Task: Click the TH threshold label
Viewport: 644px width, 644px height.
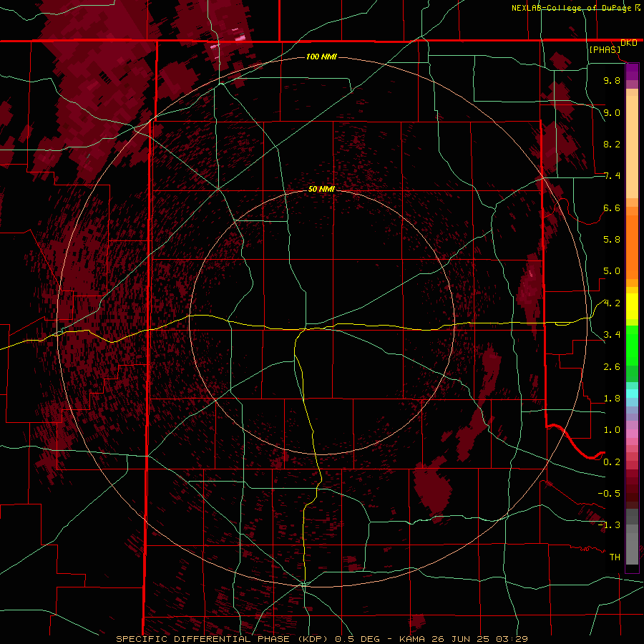Action: coord(615,557)
